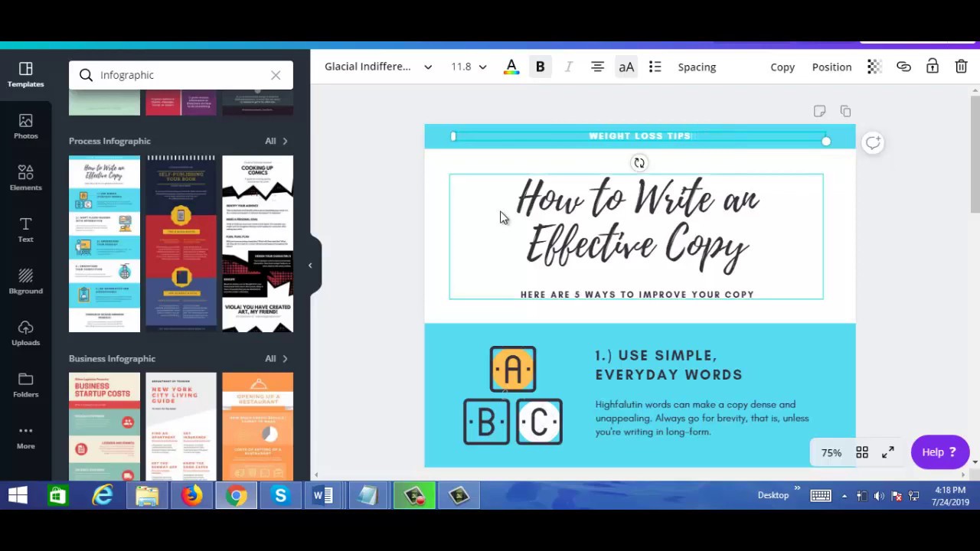Viewport: 980px width, 551px height.
Task: Open the transparency checkerboard control
Action: [x=874, y=67]
